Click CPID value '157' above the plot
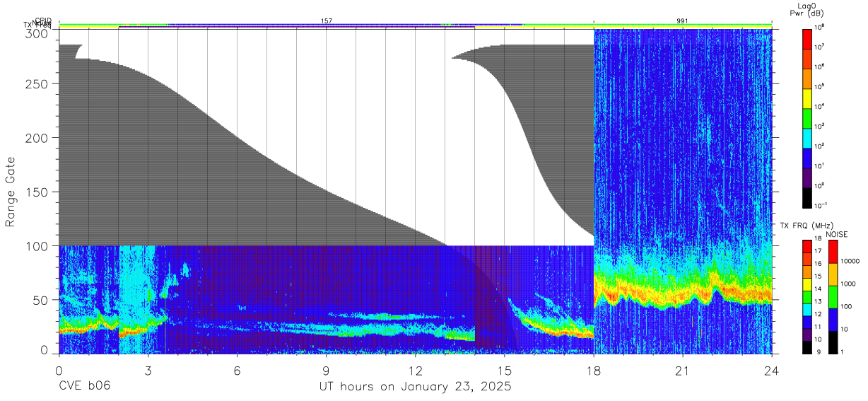 (x=327, y=21)
